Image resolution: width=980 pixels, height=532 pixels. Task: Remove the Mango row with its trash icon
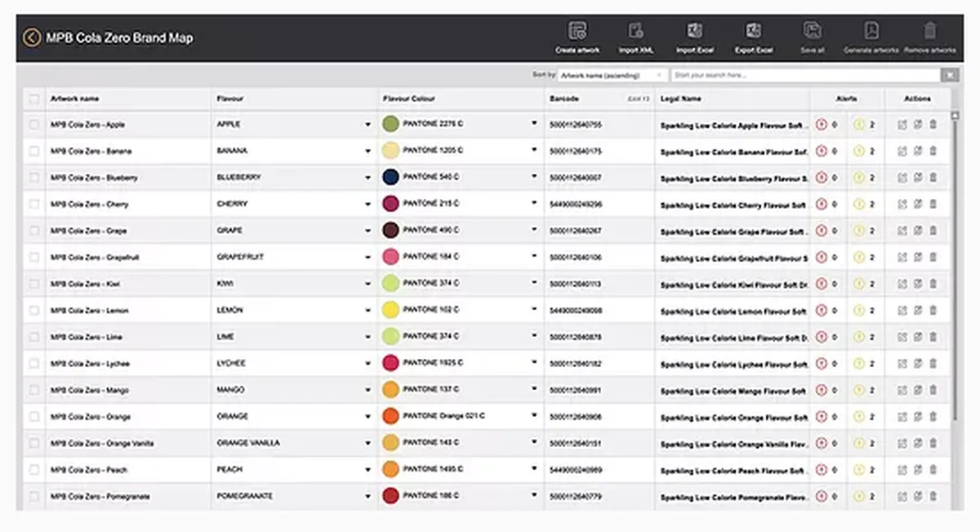[933, 390]
